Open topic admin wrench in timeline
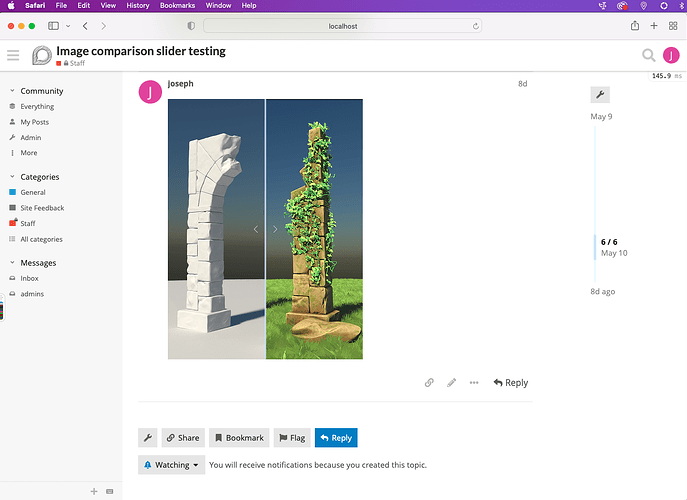This screenshot has height=500, width=687. click(x=600, y=95)
